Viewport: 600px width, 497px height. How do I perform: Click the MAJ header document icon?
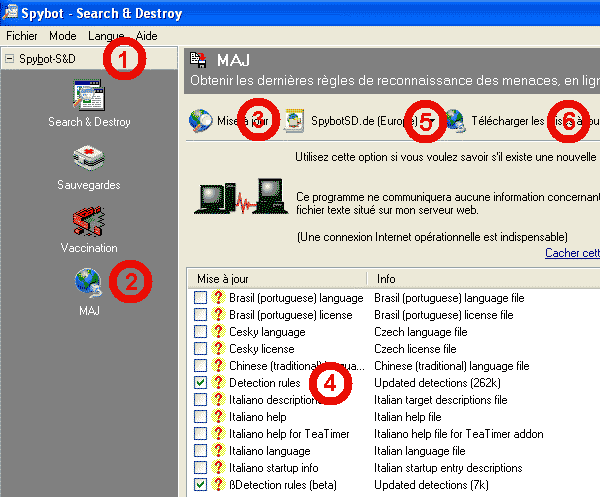199,60
